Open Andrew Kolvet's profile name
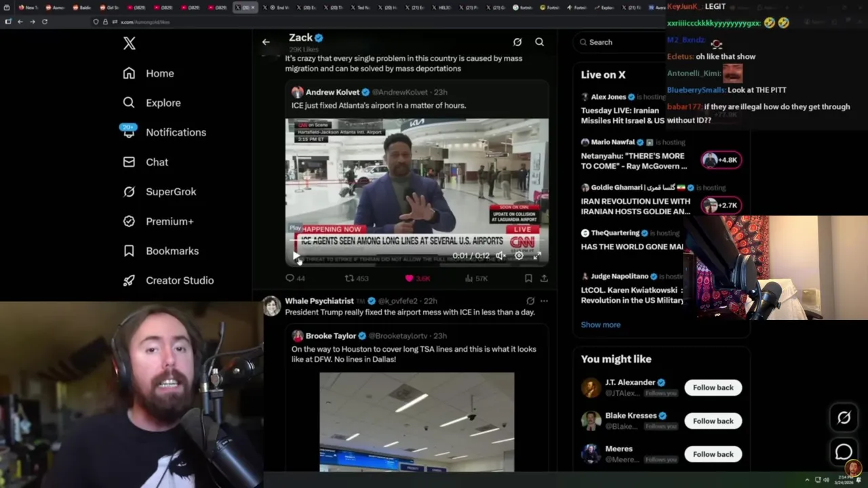Screen dimensions: 868x488 coord(332,92)
